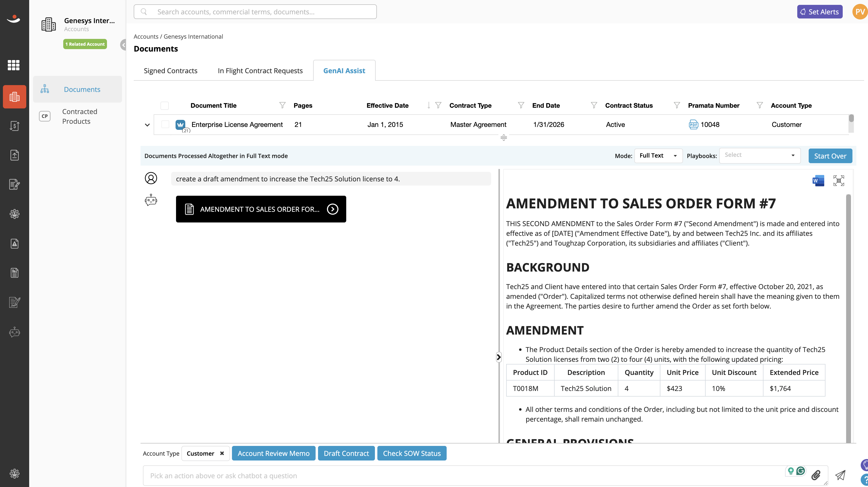
Task: Click the Check SOW Status action
Action: pyautogui.click(x=412, y=453)
